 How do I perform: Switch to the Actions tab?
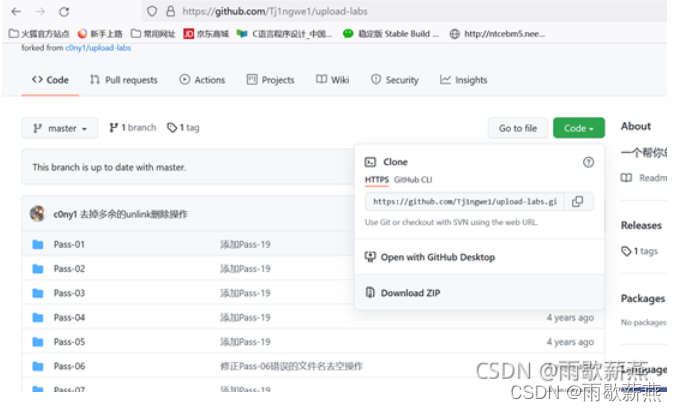202,80
